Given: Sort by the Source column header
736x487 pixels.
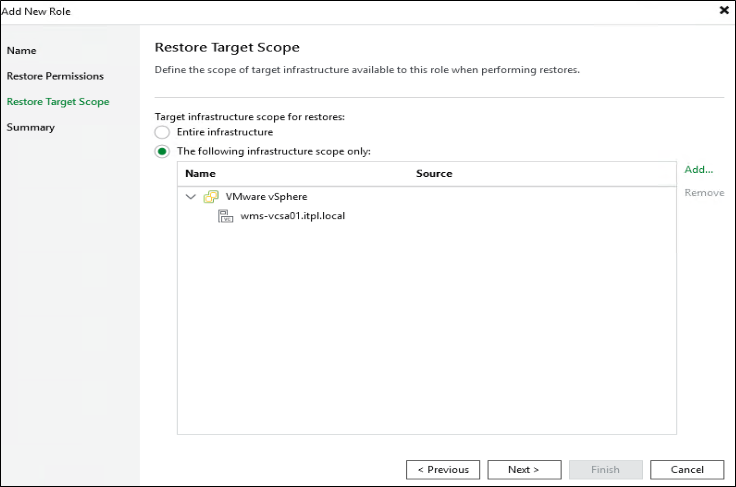Looking at the screenshot, I should (434, 174).
